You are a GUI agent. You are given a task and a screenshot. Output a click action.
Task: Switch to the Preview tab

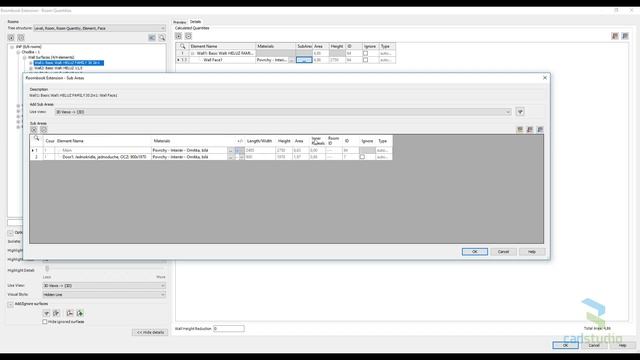coord(180,22)
